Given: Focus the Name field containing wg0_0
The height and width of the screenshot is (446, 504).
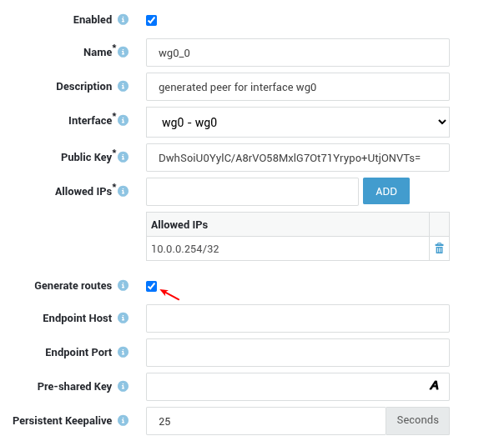Looking at the screenshot, I should coord(298,53).
